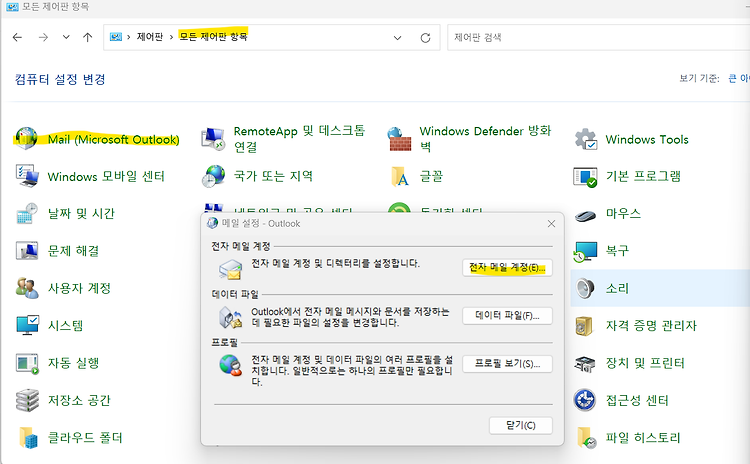The height and width of the screenshot is (464, 750).
Task: Click the 제어판 breadcrumb segment
Action: click(x=150, y=37)
